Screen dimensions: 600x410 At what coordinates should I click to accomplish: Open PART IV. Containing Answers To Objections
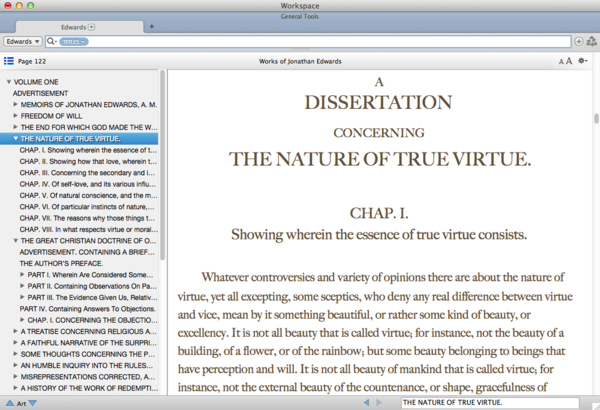(88, 309)
